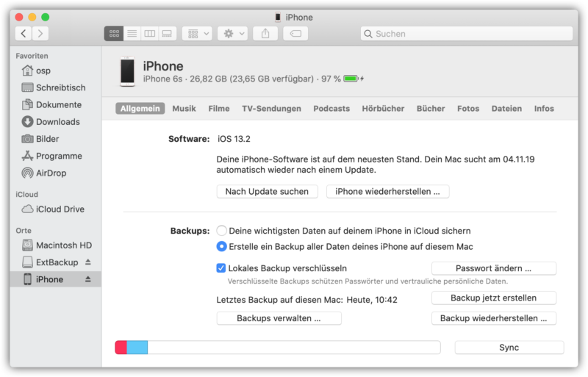
Task: Click the share icon in toolbar
Action: tap(265, 34)
